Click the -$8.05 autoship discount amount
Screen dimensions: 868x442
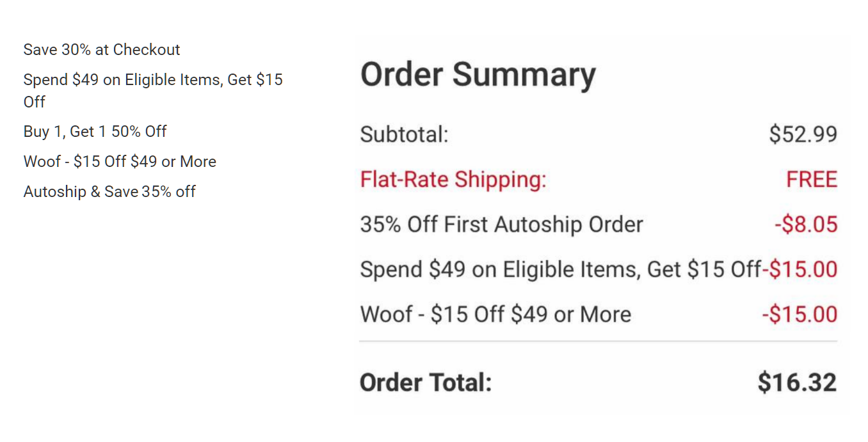(805, 225)
